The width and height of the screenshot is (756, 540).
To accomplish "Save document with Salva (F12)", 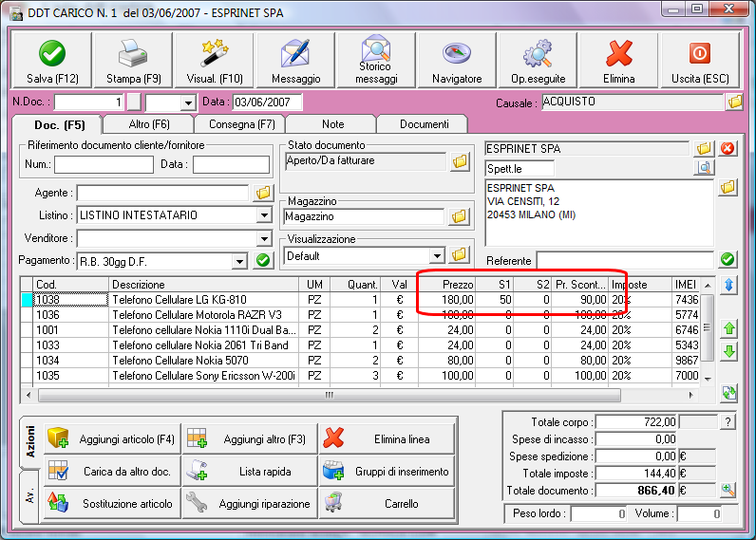I will point(52,61).
